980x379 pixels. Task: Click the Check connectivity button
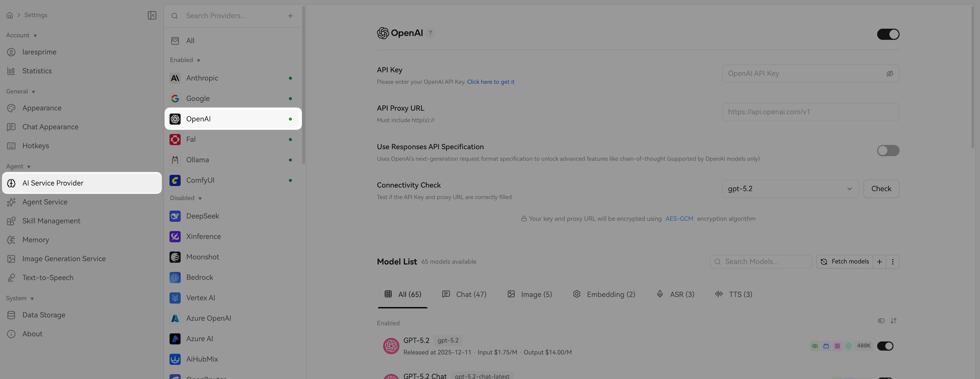881,189
